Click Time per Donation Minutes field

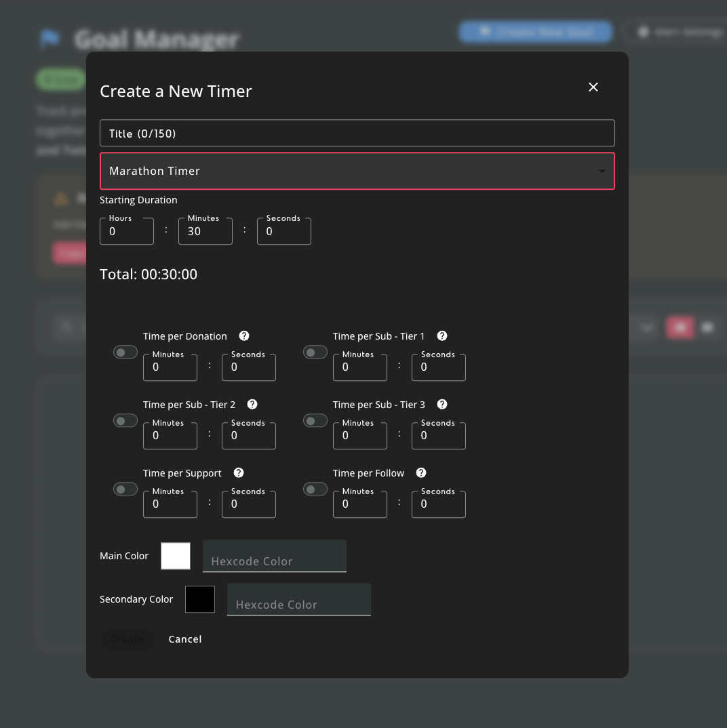tap(170, 367)
